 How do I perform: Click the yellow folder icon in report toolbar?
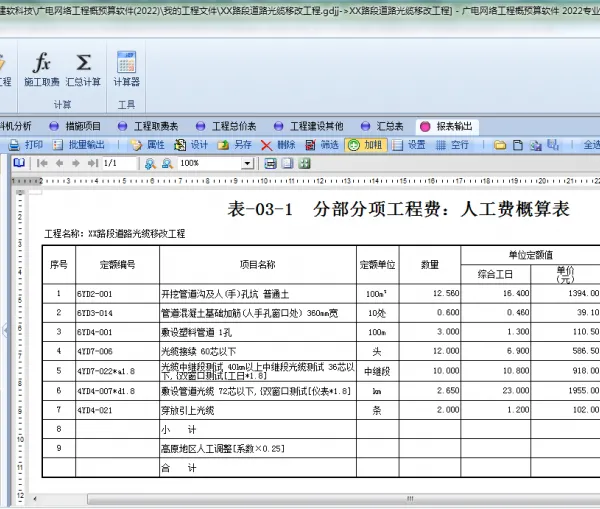pos(499,145)
